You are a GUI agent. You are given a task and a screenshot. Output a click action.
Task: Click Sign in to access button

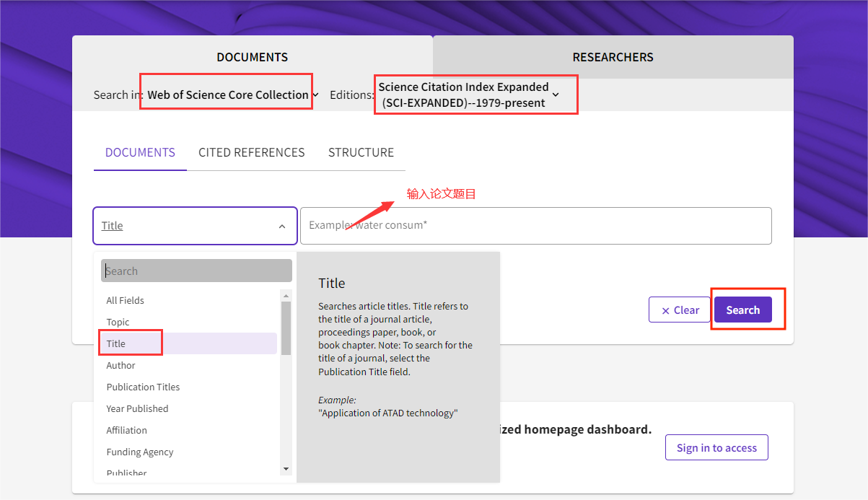(716, 447)
